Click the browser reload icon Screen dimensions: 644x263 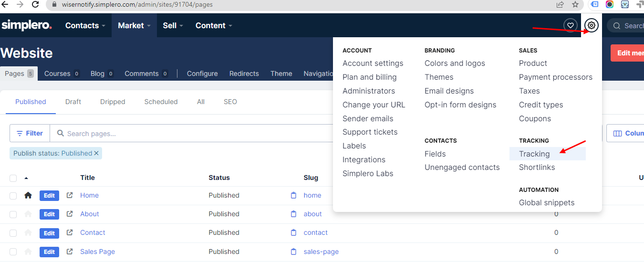(35, 5)
